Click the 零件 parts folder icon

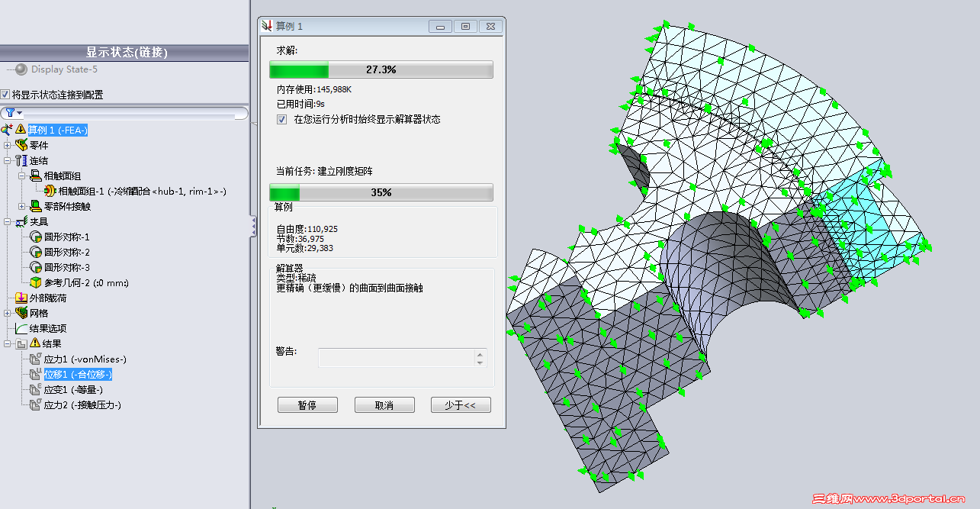point(21,145)
